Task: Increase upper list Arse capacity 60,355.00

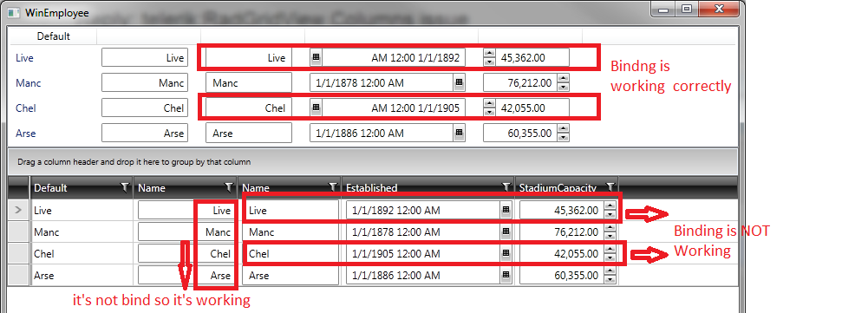Action: 564,129
